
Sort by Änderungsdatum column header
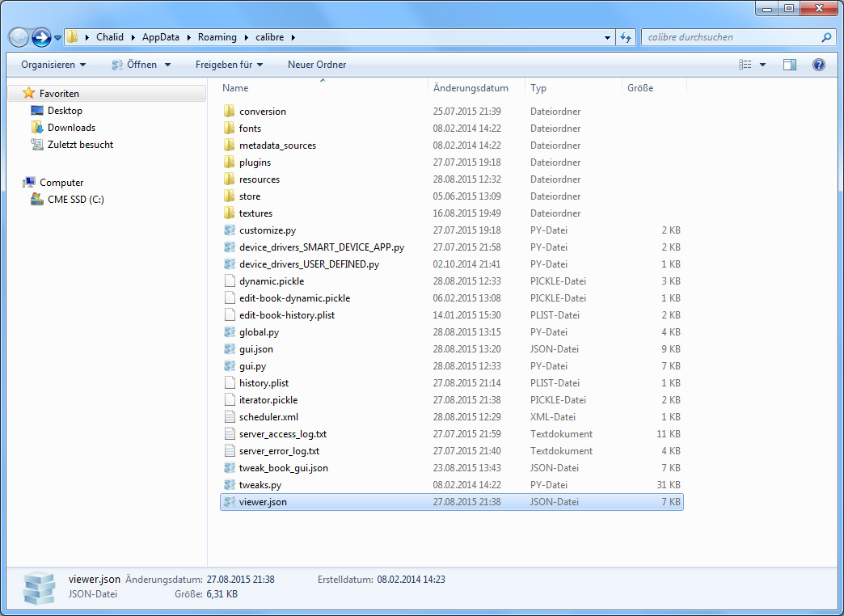click(x=471, y=88)
